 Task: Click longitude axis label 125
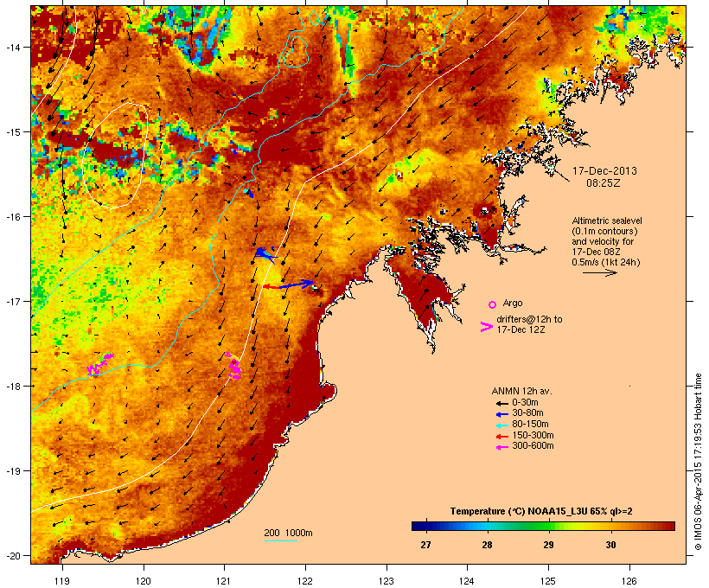pyautogui.click(x=548, y=581)
